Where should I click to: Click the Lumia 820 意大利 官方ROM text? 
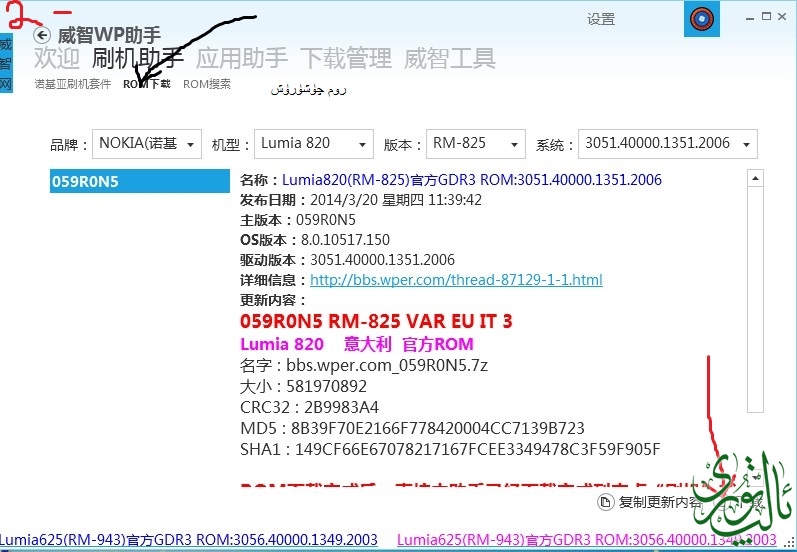[357, 344]
